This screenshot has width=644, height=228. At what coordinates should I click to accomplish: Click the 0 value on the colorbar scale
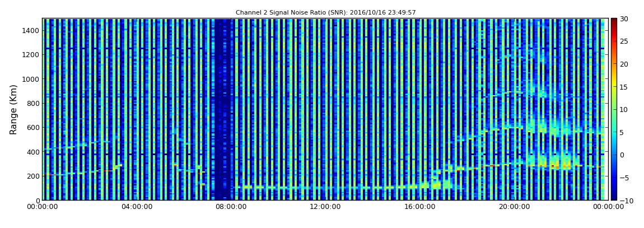623,155
